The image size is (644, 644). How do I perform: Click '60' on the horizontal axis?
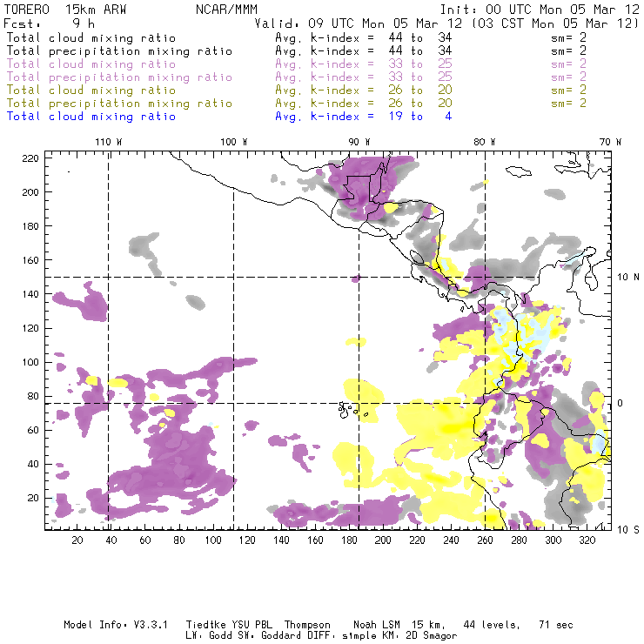(x=145, y=540)
